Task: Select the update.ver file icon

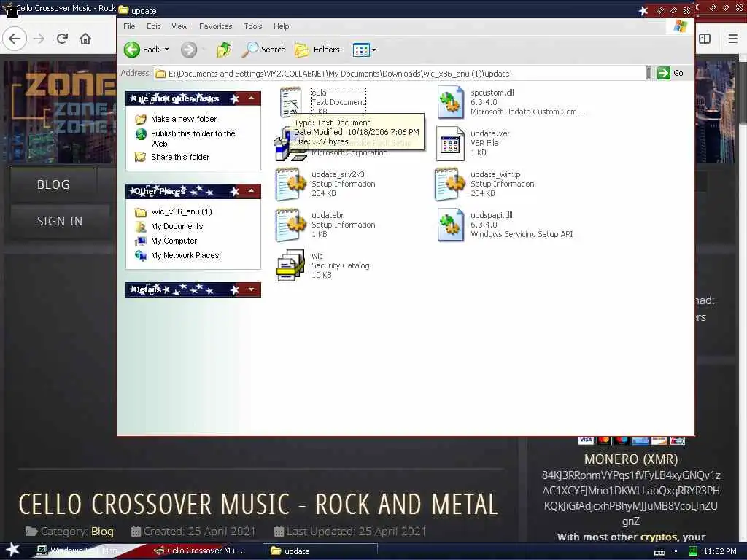Action: point(450,144)
